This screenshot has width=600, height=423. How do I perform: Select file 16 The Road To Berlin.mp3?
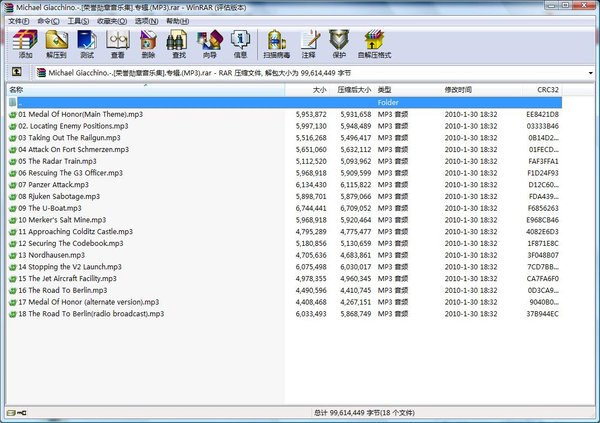pos(63,291)
